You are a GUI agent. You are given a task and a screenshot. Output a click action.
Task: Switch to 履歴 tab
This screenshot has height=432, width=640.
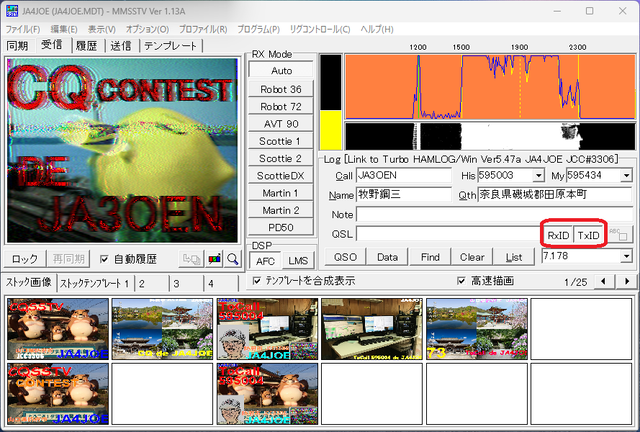[87, 46]
